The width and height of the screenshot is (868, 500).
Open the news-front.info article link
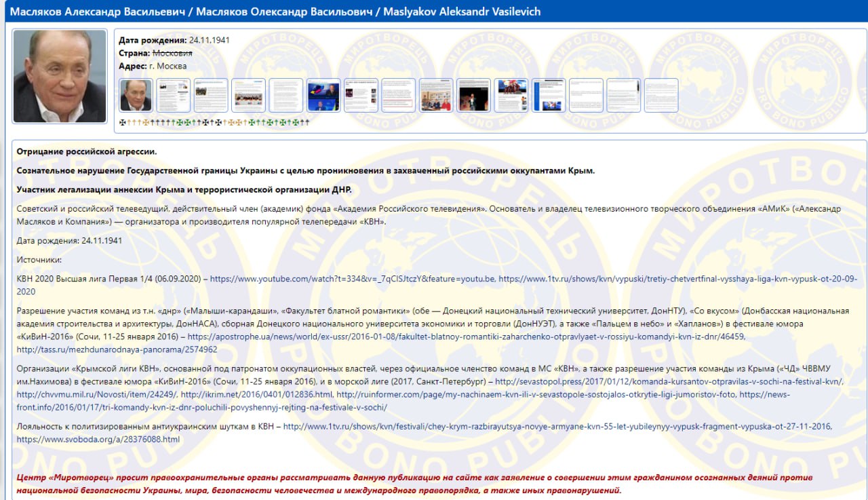[203, 407]
